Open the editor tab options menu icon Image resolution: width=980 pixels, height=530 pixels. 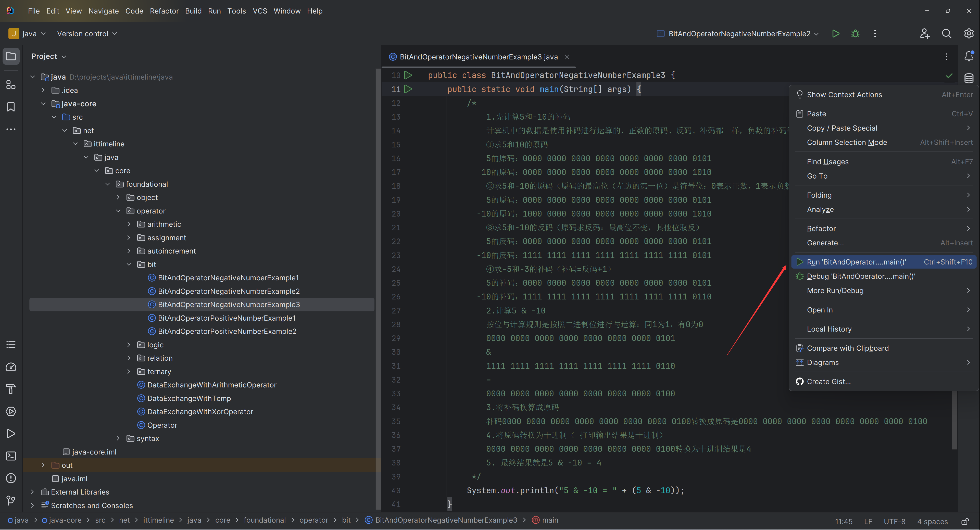pos(946,57)
